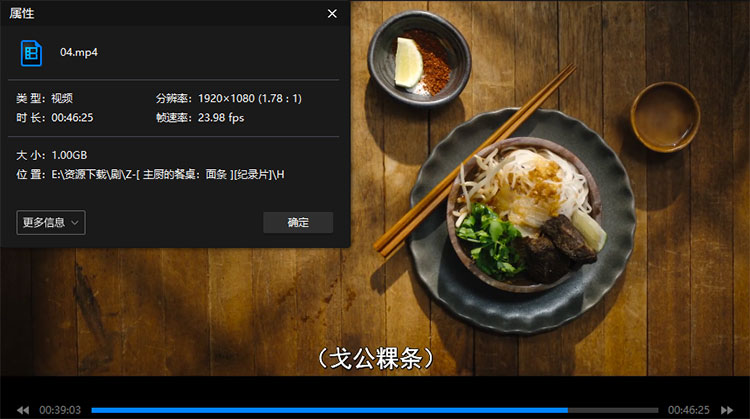Click the 类型 视频 type field
750x419 pixels.
61,98
